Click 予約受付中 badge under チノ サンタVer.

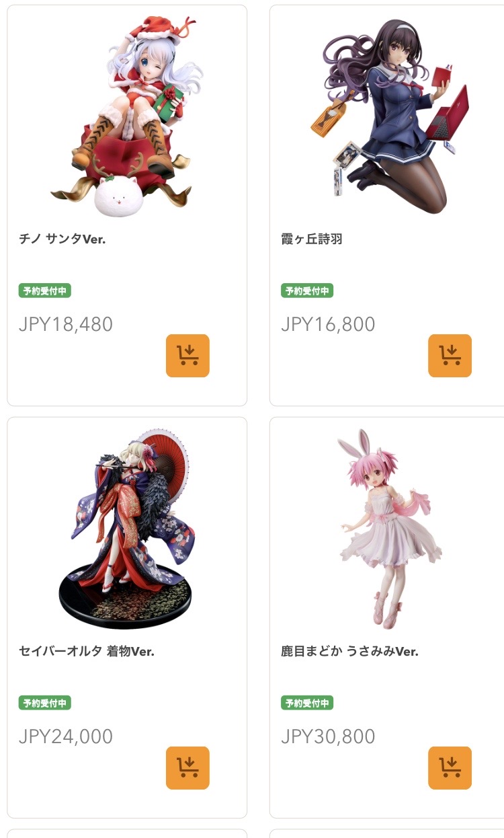point(45,291)
